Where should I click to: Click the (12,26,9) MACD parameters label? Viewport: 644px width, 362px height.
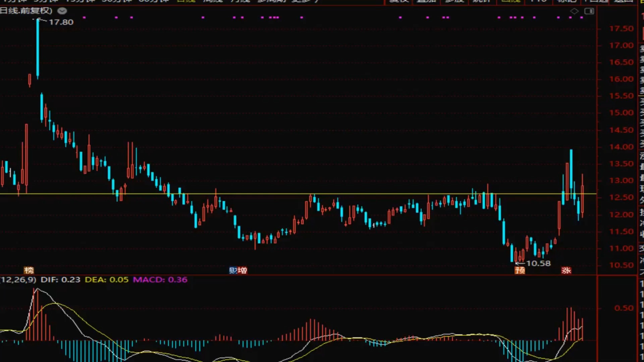point(18,280)
